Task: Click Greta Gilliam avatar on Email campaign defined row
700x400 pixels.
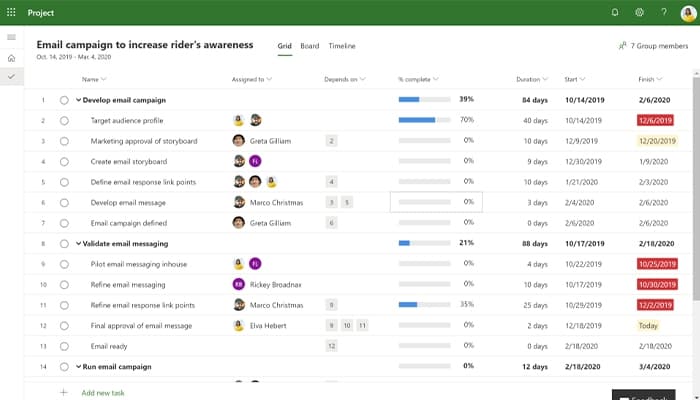Action: tap(239, 223)
